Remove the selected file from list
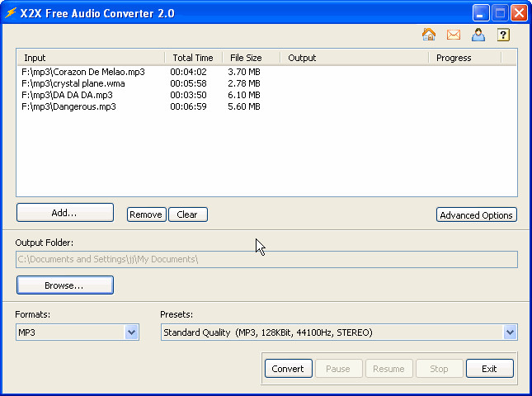 pyautogui.click(x=146, y=214)
